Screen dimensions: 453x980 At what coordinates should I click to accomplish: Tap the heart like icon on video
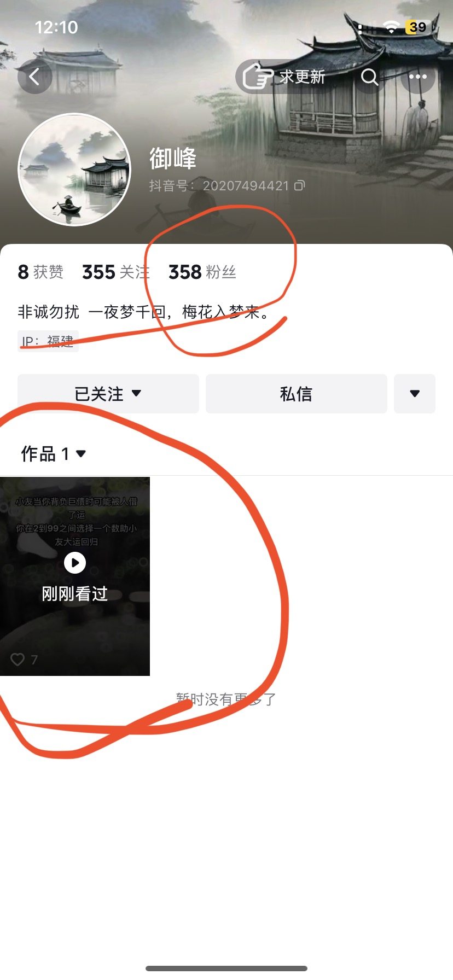18,660
